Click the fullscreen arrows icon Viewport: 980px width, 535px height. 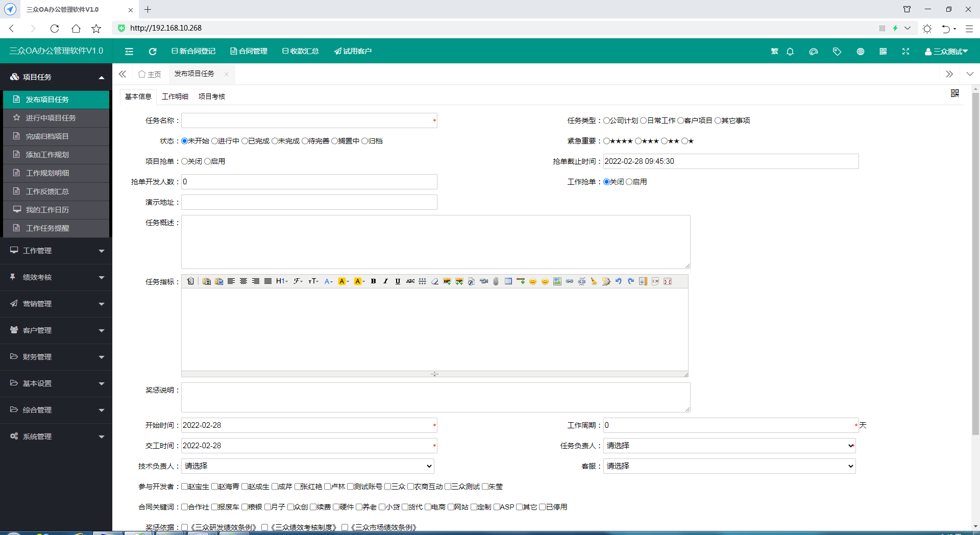point(905,51)
